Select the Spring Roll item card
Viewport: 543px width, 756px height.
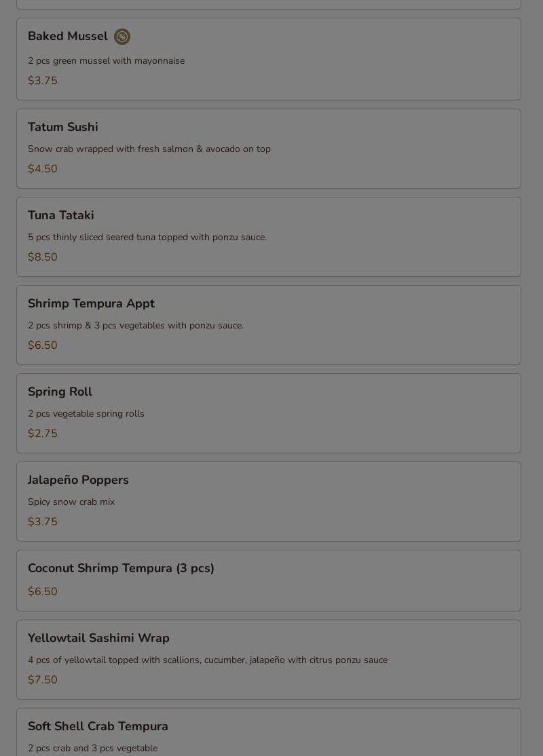(269, 413)
